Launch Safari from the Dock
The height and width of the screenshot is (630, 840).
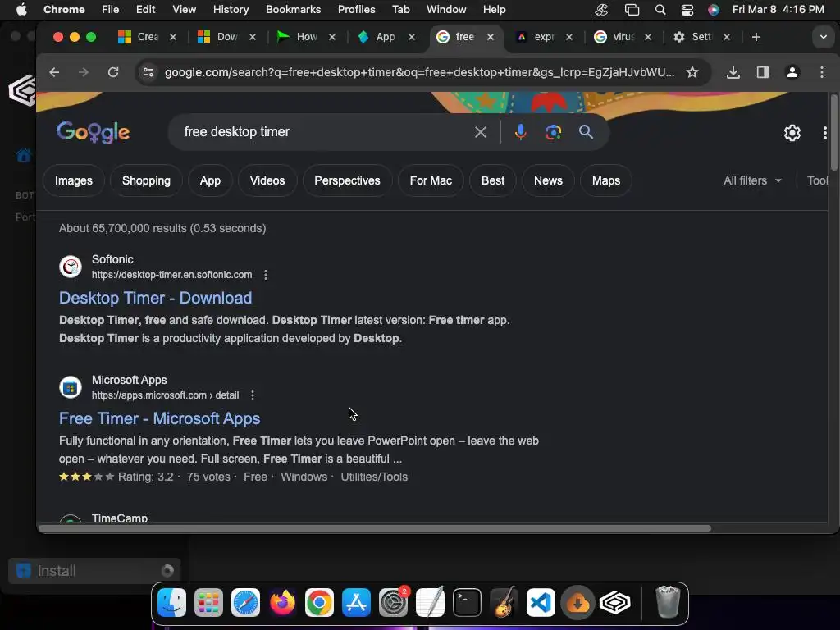point(246,603)
